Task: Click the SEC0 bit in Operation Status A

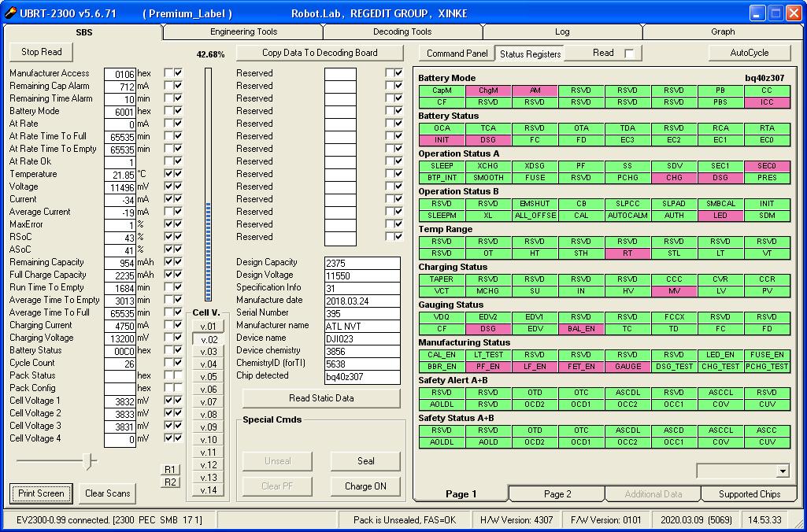Action: tap(767, 166)
